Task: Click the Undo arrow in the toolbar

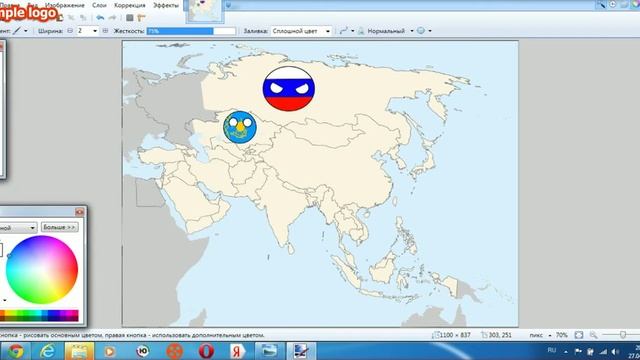Action: (100, 18)
